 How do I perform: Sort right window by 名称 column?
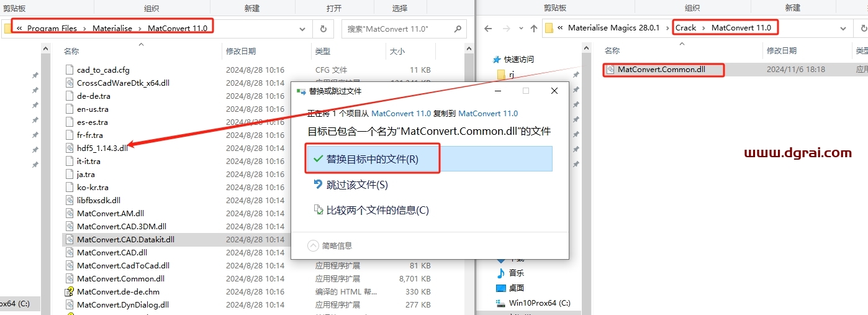612,50
